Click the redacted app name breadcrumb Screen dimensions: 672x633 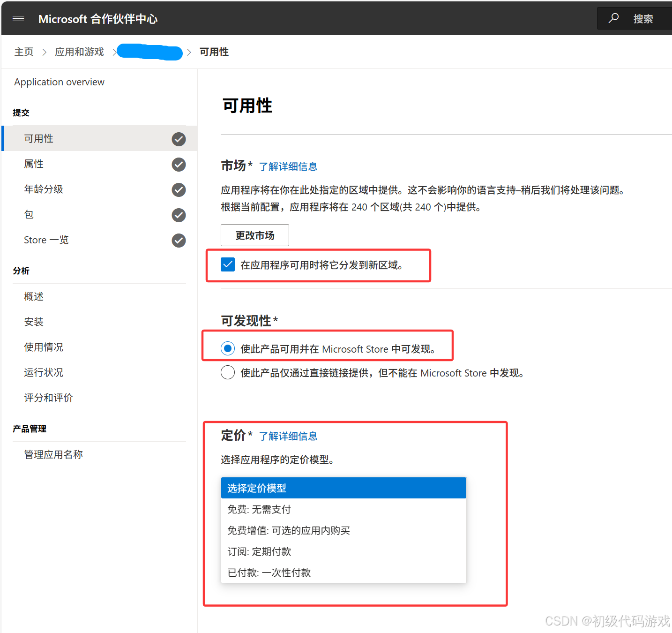149,52
